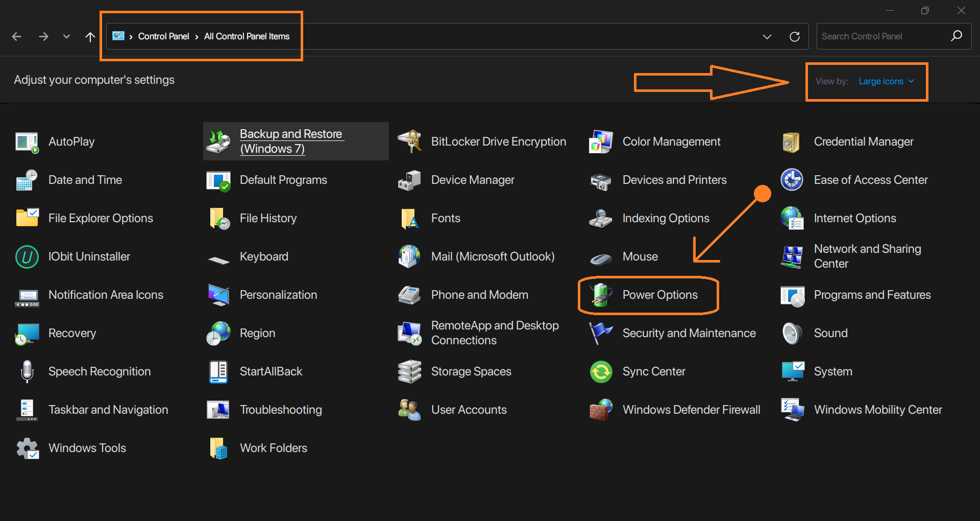The width and height of the screenshot is (980, 521).
Task: Click the Windows Defender Firewall icon
Action: click(601, 410)
